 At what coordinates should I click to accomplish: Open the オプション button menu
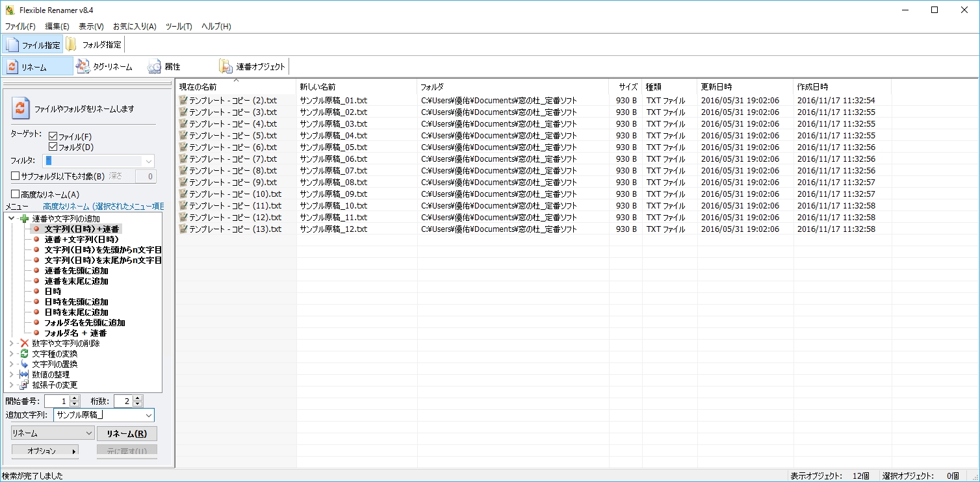45,451
